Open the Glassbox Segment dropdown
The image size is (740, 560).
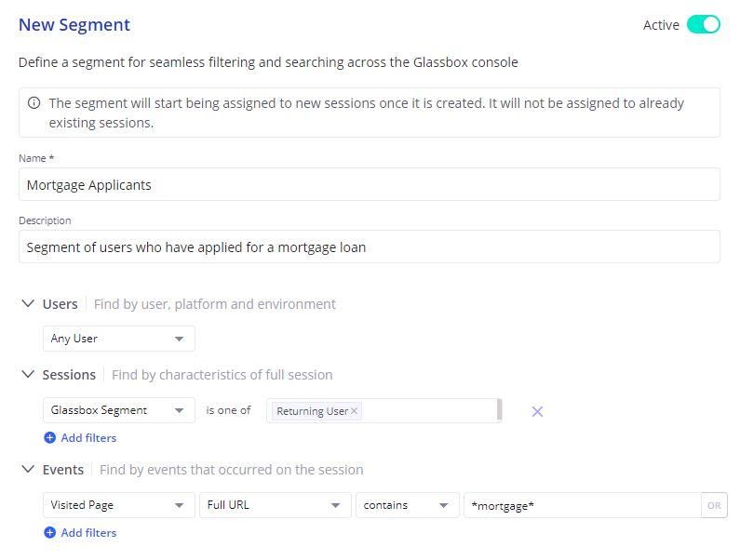pos(118,410)
